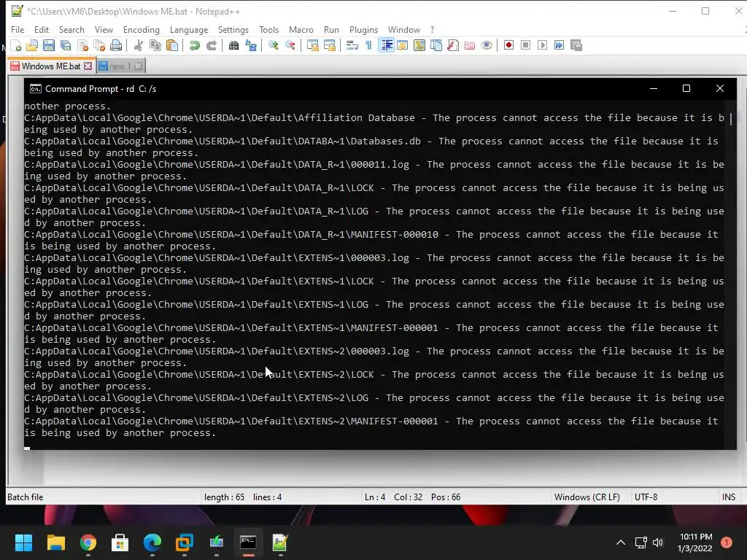The height and width of the screenshot is (560, 747).
Task: Toggle INS insert mode in status bar
Action: [729, 497]
